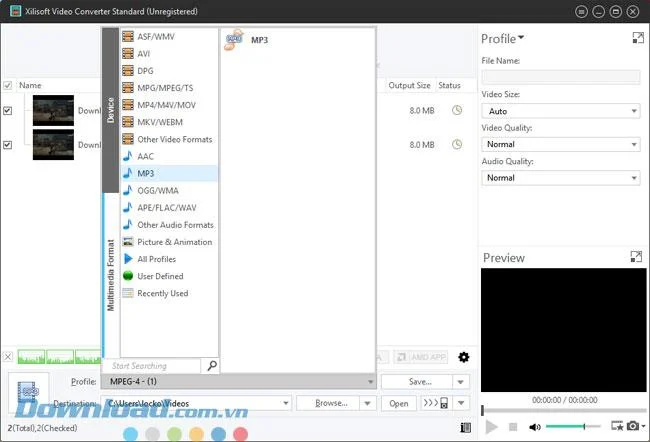
Task: Switch to the Multimedia Format tab
Action: [110, 275]
